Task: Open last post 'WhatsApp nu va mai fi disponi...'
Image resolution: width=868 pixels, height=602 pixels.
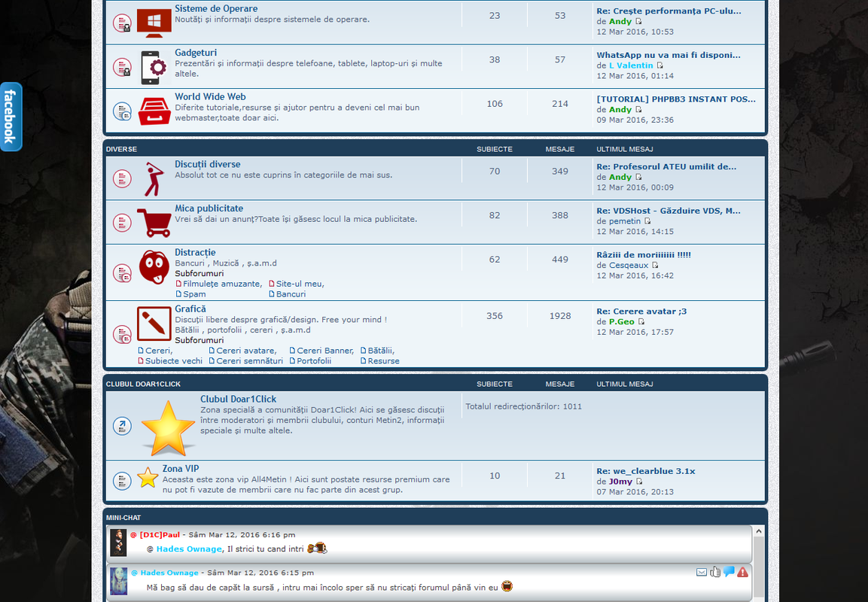Action: click(x=669, y=56)
